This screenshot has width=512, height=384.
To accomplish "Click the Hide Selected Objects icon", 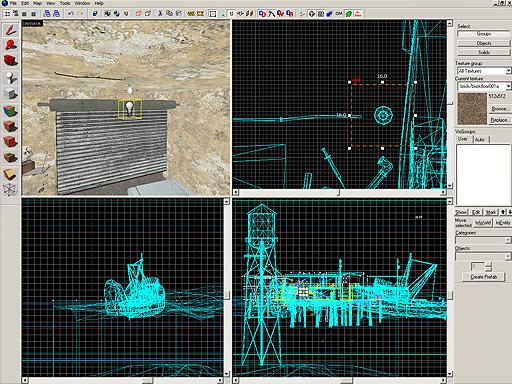I will pyautogui.click(x=138, y=14).
